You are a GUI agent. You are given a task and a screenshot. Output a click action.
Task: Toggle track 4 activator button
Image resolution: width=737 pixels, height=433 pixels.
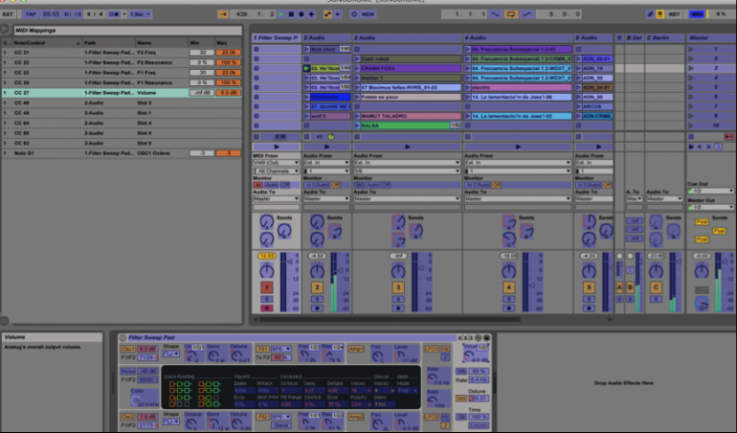tap(509, 287)
